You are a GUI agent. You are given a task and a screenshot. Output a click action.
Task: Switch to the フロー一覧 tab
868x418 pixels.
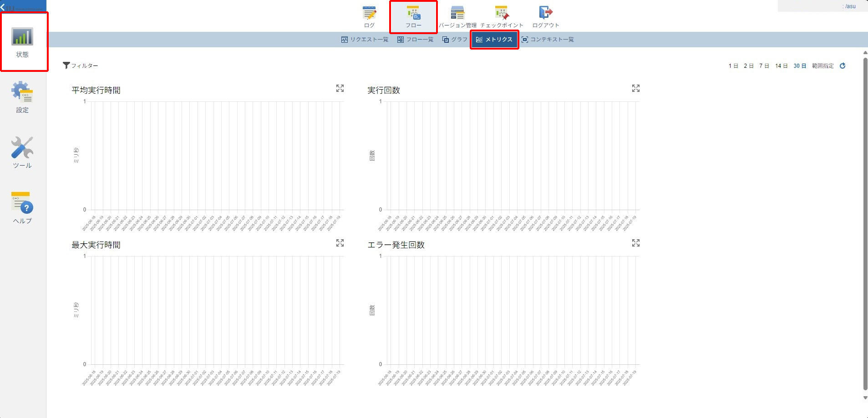[x=415, y=40]
